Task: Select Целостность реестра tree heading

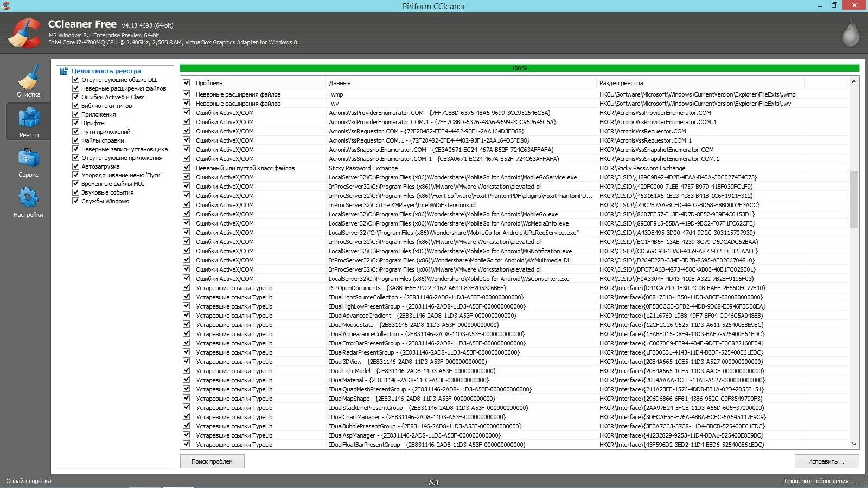Action: click(x=106, y=71)
